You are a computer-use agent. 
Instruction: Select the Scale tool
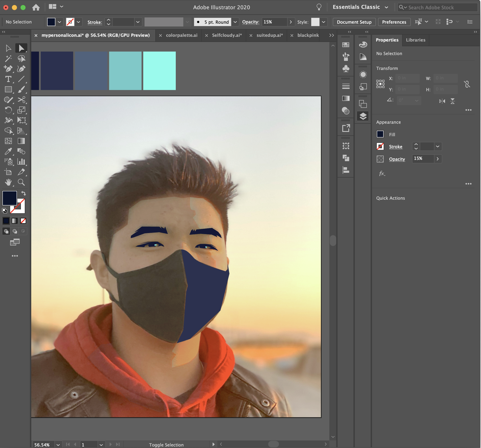tap(21, 110)
